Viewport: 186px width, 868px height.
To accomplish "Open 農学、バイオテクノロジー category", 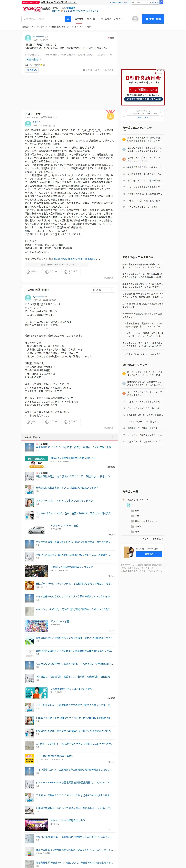I will pyautogui.click(x=147, y=521).
